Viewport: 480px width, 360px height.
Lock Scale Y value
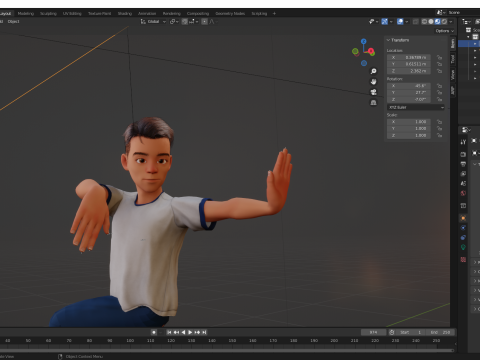pos(439,129)
